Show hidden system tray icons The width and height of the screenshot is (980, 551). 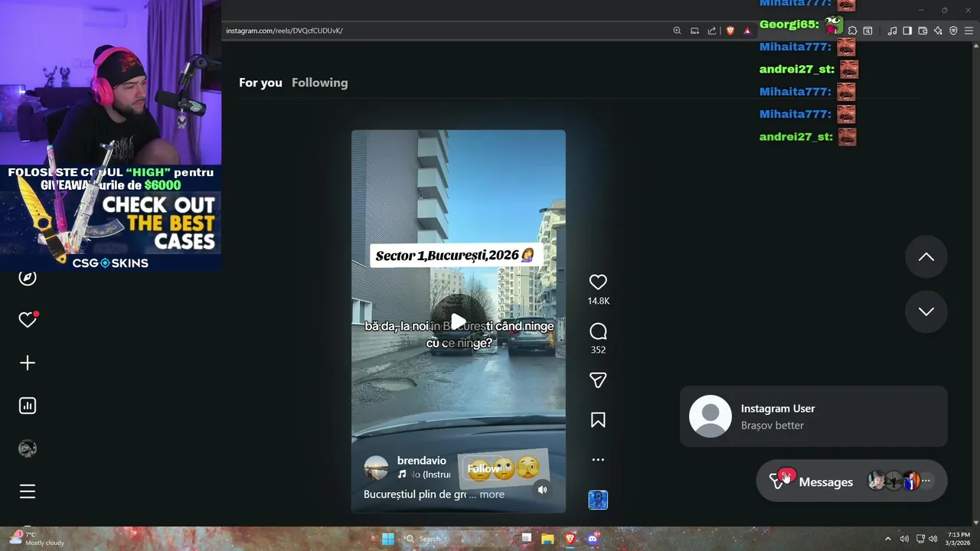(888, 539)
